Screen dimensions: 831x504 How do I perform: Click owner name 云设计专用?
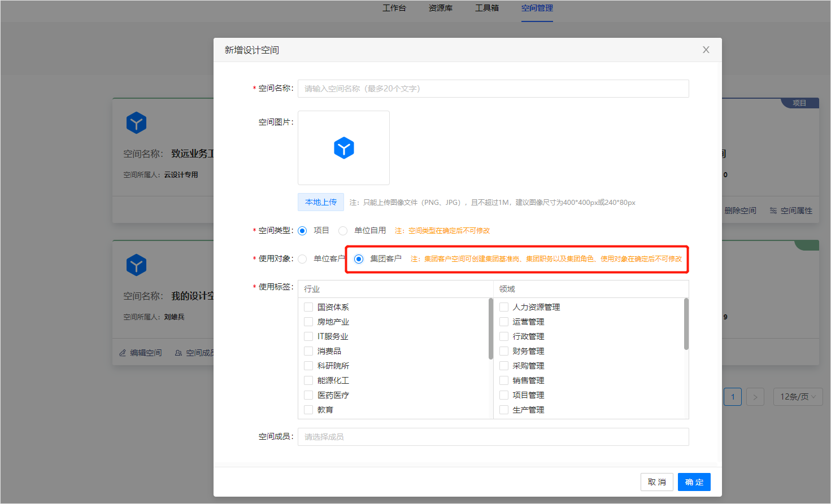181,175
